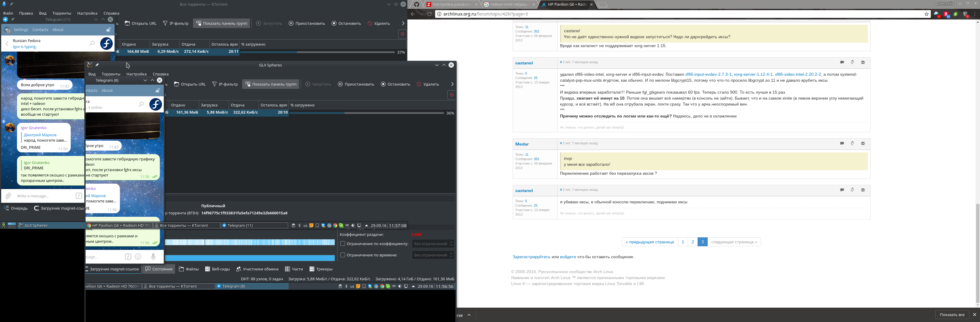Bookmark the page with the star icon
The width and height of the screenshot is (980, 322).
click(927, 14)
